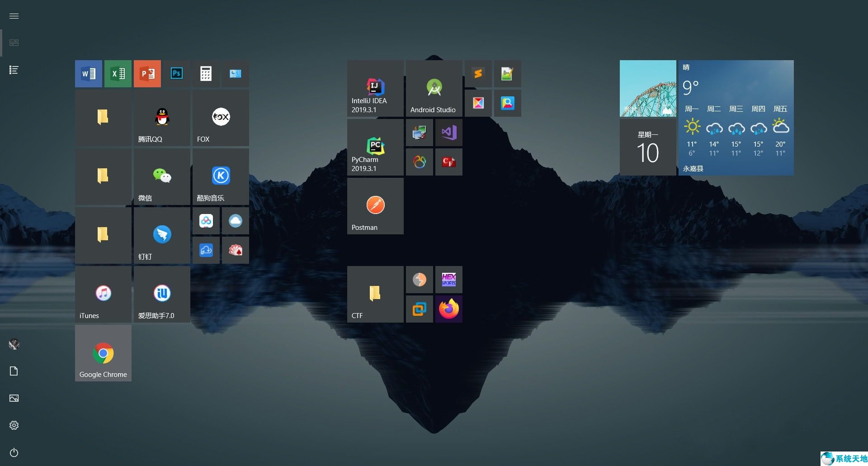Launch IntelliJ IDEA 2019.3.1

[375, 88]
